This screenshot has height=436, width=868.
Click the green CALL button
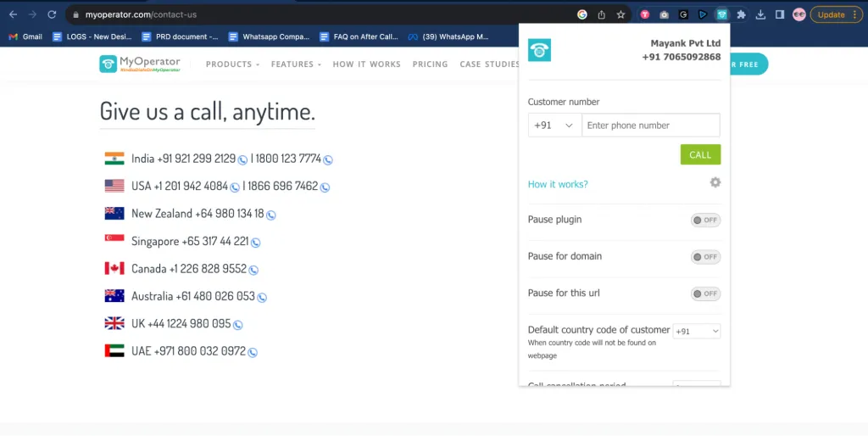(700, 154)
